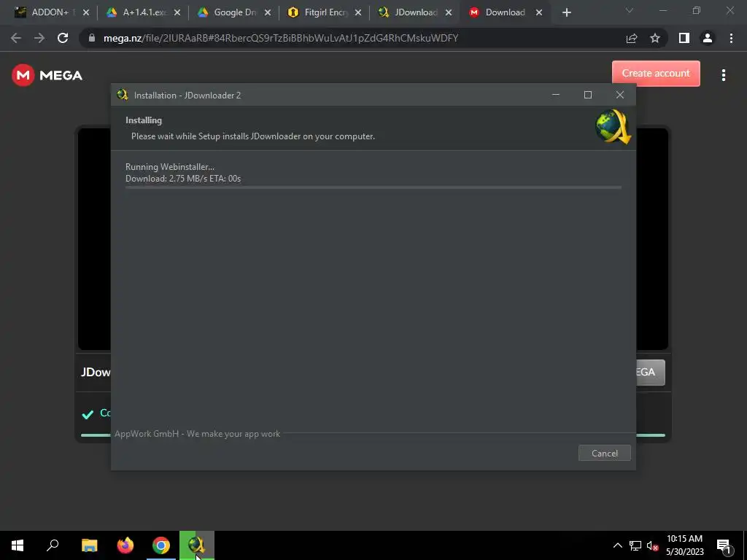
Task: Close the JDownloader browser tab
Action: coord(449,12)
